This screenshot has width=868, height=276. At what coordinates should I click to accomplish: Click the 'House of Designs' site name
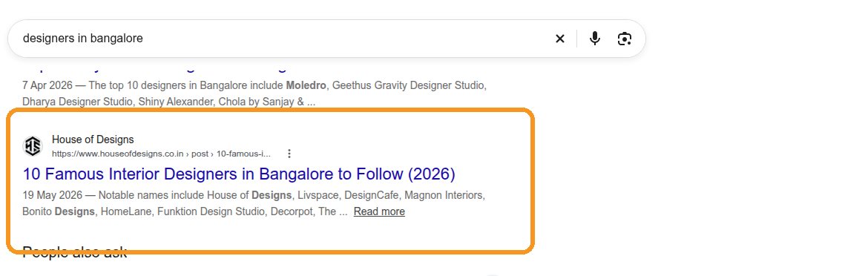[x=93, y=139]
